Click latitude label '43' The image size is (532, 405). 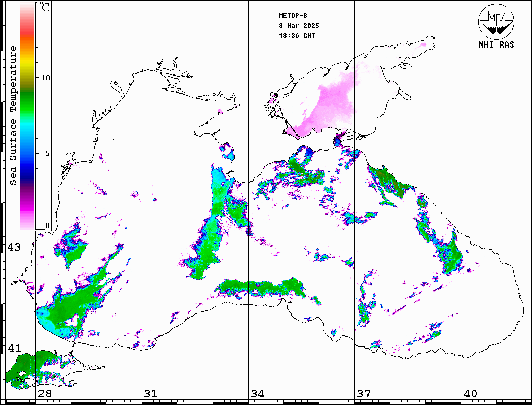[x=14, y=247]
